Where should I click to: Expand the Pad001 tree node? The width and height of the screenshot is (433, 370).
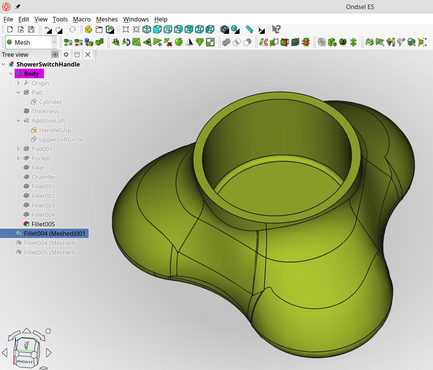[x=18, y=149]
